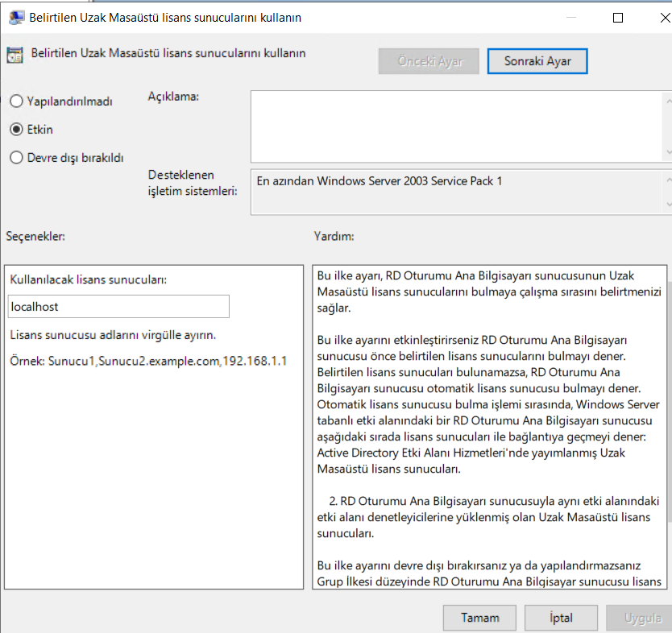Click the 'Kullanılacak lisans sunucuları:' label
Image resolution: width=672 pixels, height=633 pixels.
(x=89, y=279)
